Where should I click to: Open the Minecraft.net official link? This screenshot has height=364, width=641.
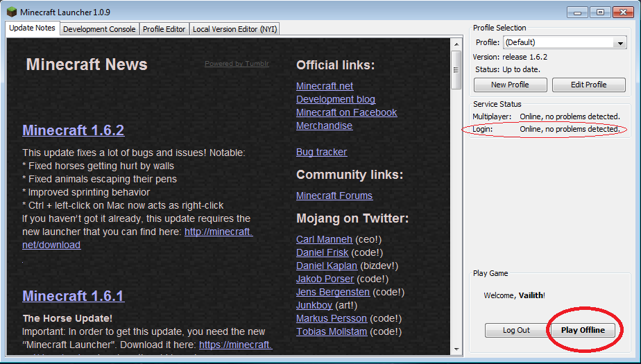[x=325, y=86]
